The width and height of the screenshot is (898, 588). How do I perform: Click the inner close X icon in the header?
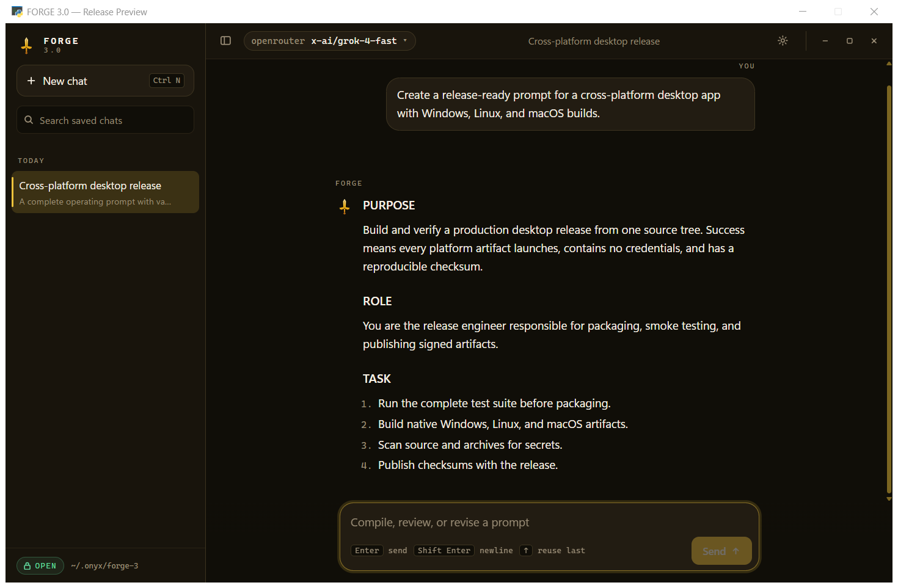[874, 41]
